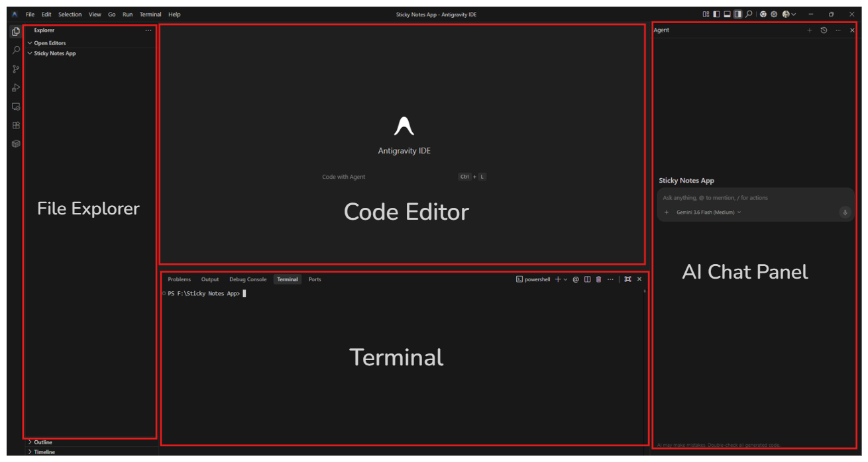Open the View menu
Screen dimensions: 868x462
[x=95, y=14]
